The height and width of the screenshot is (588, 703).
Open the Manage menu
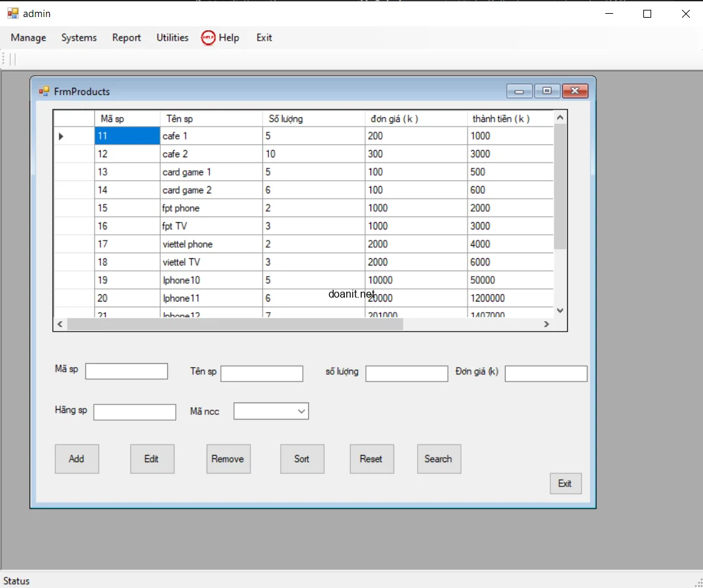[28, 38]
